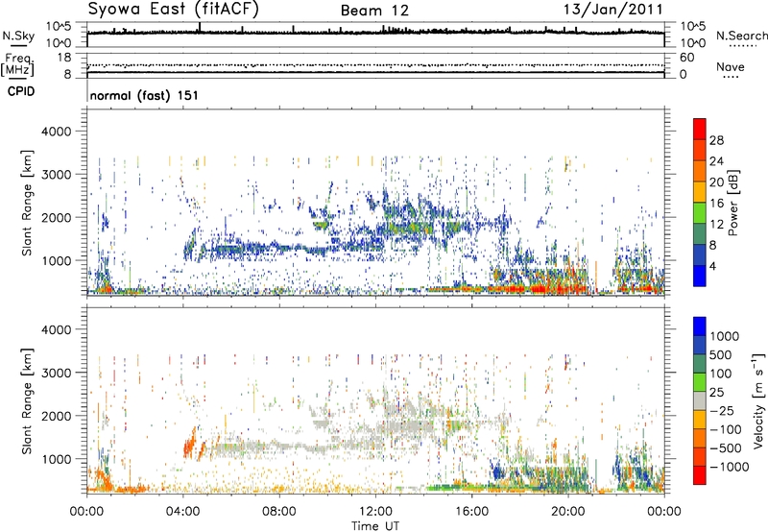The width and height of the screenshot is (768, 532).
Task: Click the '2000' range tick in velocity panel
Action: point(56,416)
